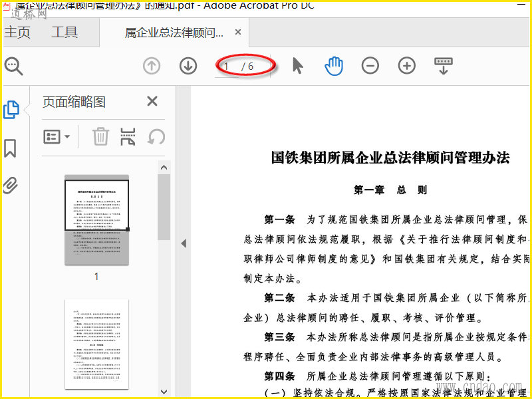
Task: Switch to the 工具 tab
Action: coord(65,33)
